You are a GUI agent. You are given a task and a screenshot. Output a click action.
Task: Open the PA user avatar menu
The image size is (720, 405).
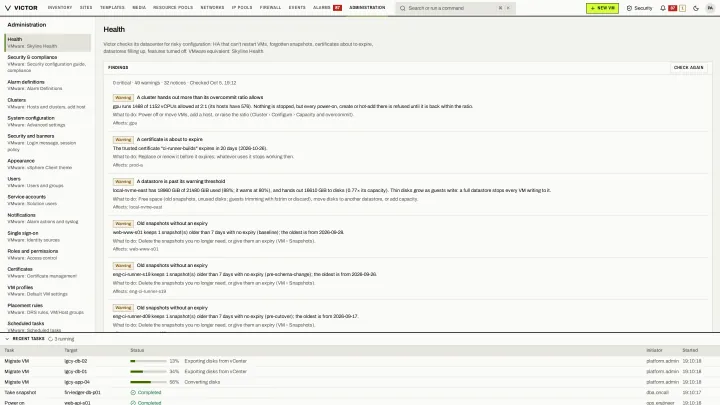(710, 8)
